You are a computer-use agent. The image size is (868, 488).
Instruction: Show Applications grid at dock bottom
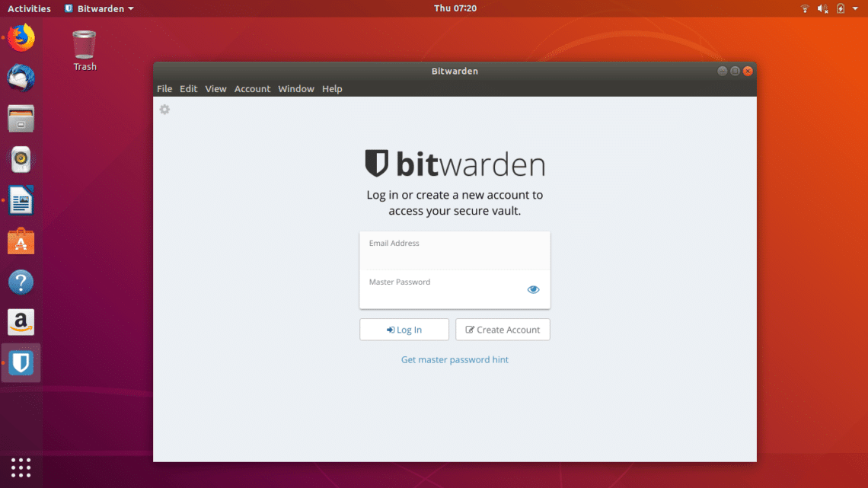click(21, 467)
